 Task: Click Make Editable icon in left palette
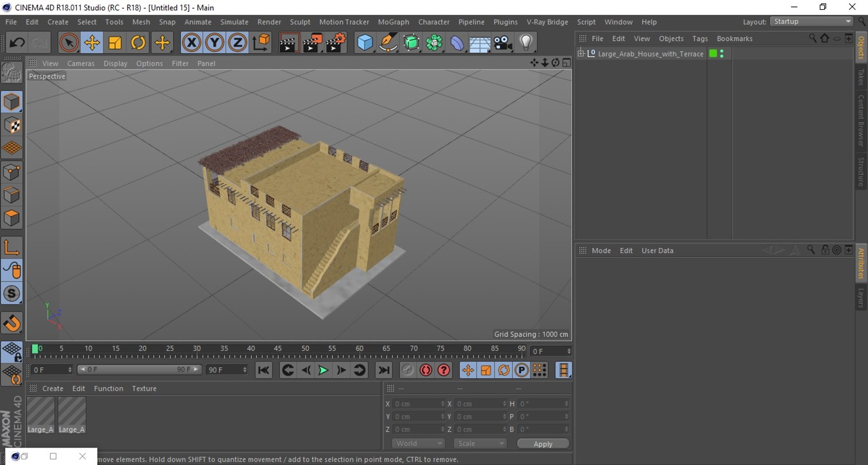pyautogui.click(x=12, y=72)
